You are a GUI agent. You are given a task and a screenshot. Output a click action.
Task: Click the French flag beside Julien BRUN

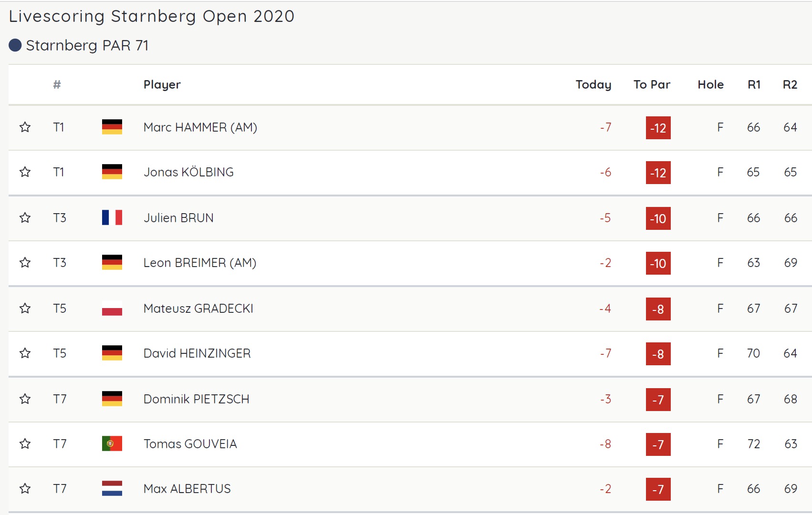pos(112,217)
